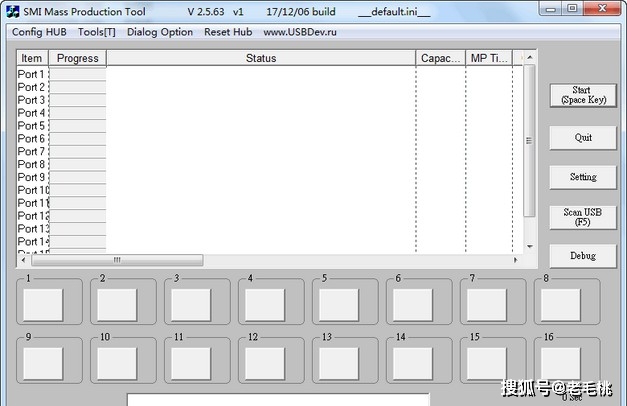Click port slot box 2

(x=117, y=305)
